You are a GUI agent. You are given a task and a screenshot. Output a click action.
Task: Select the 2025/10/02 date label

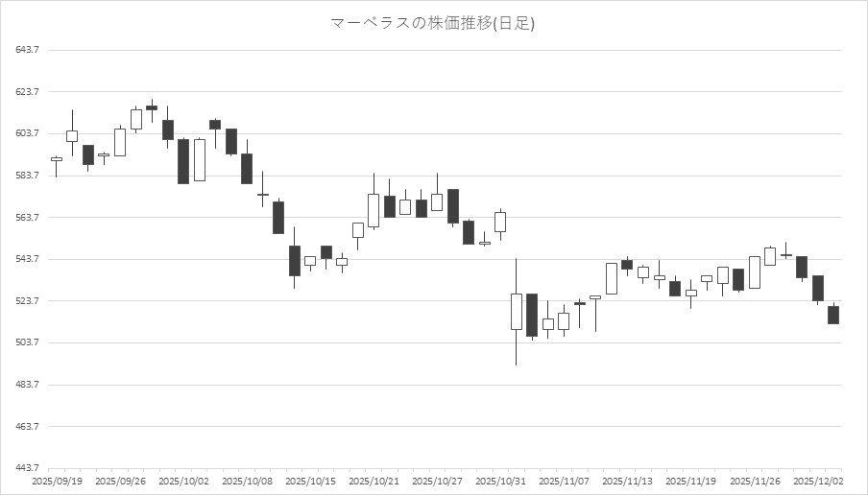[x=183, y=481]
